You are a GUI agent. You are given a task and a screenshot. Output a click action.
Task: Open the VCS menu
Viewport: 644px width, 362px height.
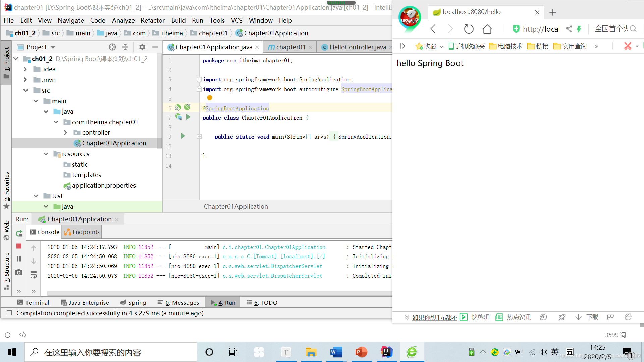[x=236, y=20]
